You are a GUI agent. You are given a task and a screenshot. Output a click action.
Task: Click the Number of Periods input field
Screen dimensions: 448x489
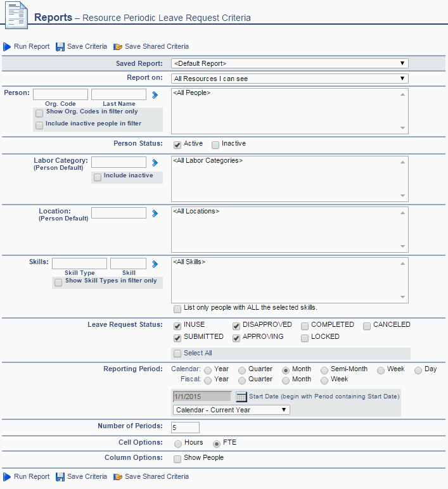click(x=185, y=428)
